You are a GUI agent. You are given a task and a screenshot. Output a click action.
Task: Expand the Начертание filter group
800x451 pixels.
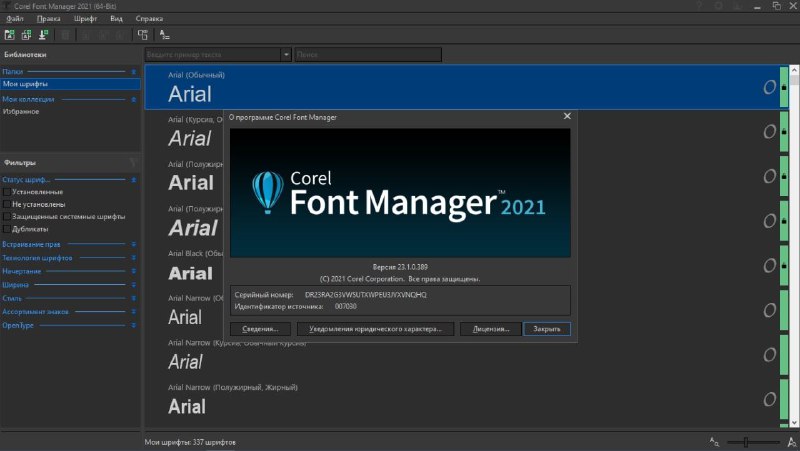(134, 271)
